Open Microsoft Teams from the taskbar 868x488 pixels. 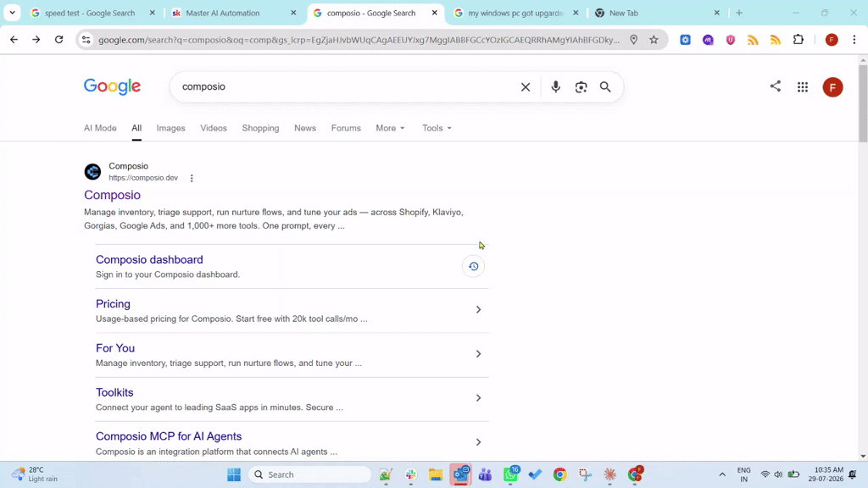486,474
